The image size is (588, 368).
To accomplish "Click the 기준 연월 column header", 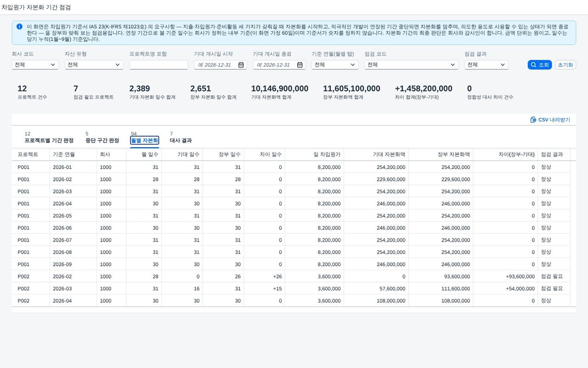I will (x=73, y=155).
